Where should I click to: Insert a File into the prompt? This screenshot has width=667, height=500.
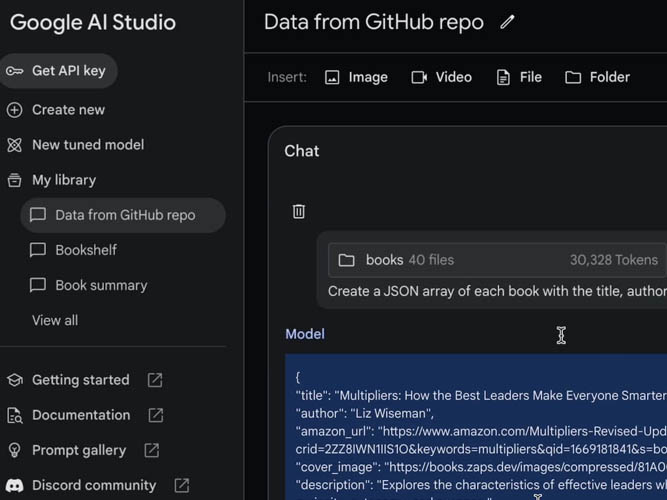(x=519, y=77)
